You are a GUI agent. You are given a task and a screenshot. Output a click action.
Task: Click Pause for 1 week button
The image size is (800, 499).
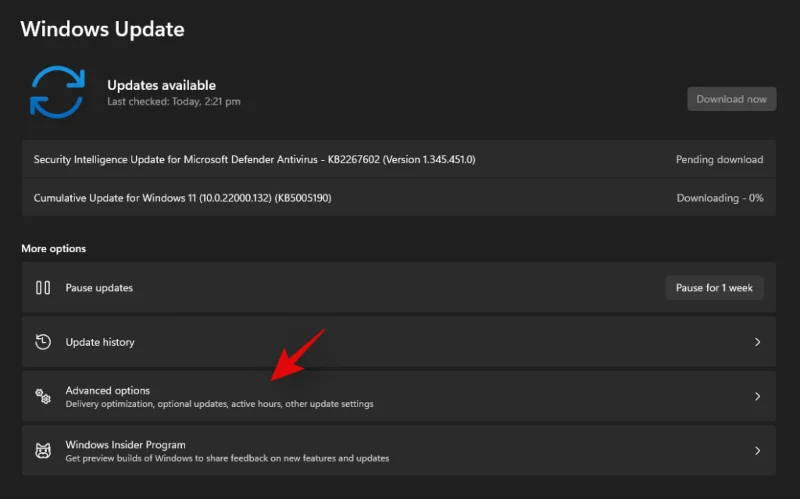pyautogui.click(x=714, y=288)
